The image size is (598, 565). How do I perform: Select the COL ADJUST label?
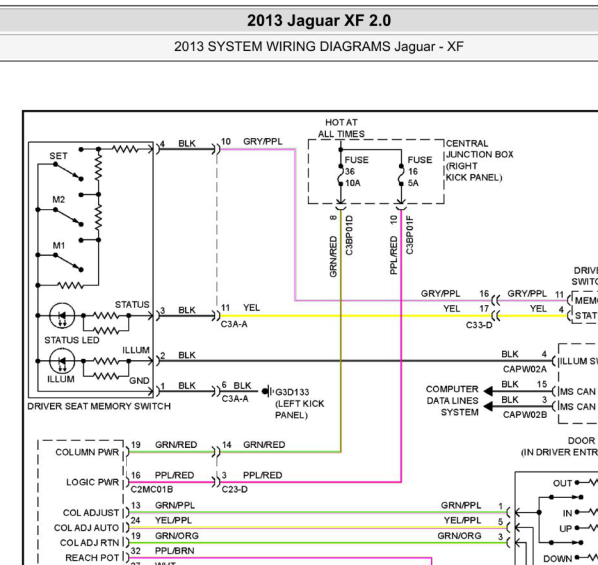(91, 512)
